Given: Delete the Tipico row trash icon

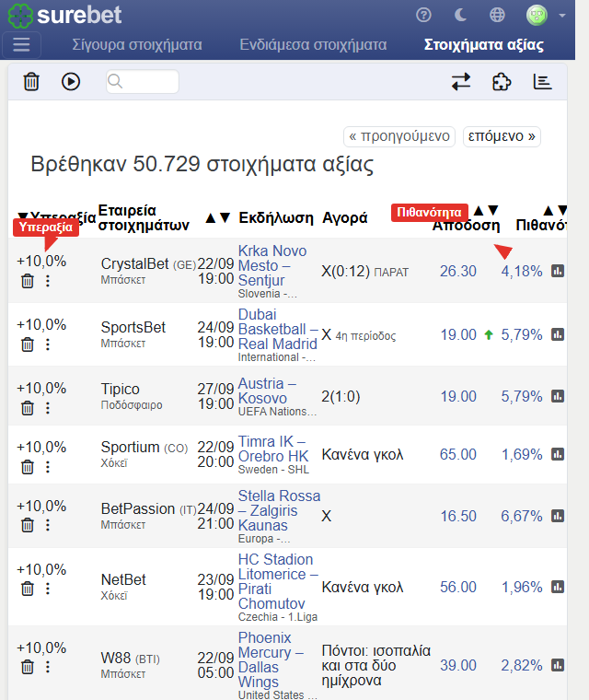Looking at the screenshot, I should [x=28, y=408].
